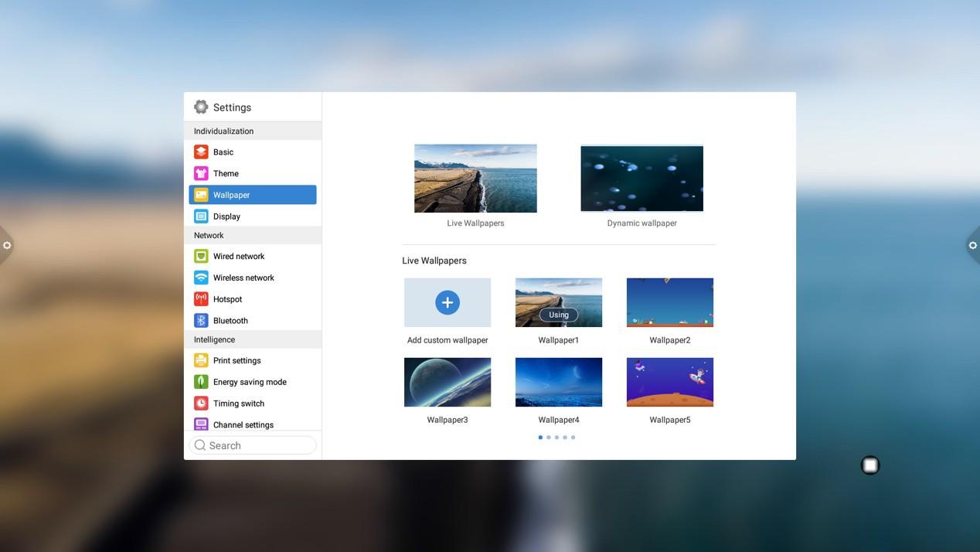Choose the Live Wallpapers category thumbnail
This screenshot has width=980, height=552.
tap(475, 179)
